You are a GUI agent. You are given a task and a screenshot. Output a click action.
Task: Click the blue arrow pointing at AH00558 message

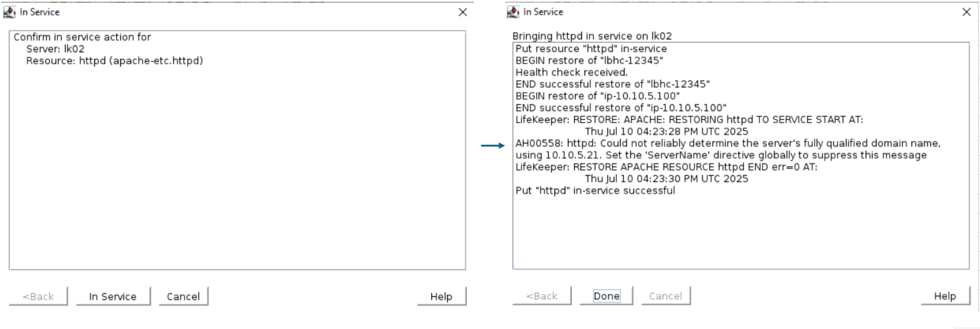click(x=494, y=146)
